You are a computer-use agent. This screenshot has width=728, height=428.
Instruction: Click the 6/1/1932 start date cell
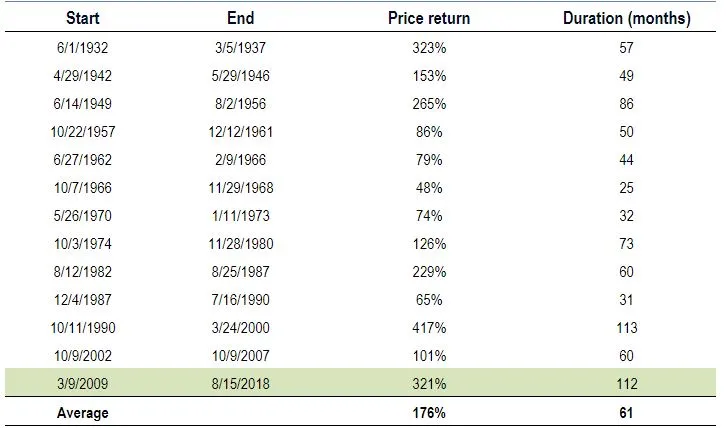(83, 48)
